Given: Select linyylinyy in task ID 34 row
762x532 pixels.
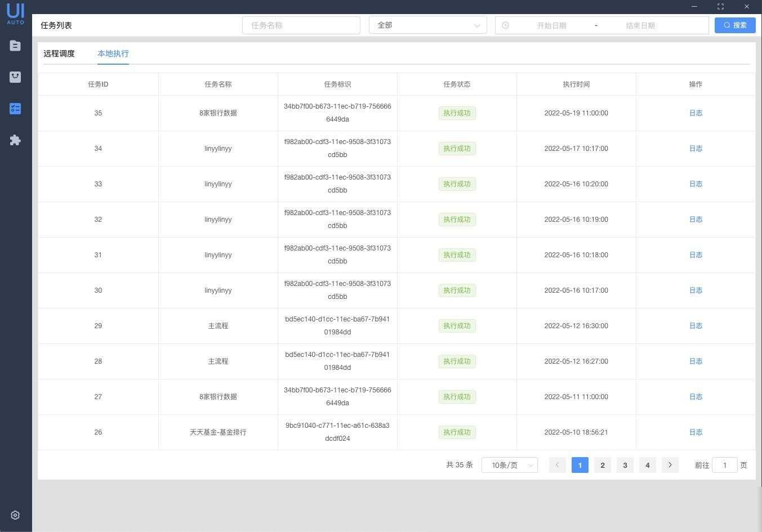Looking at the screenshot, I should click(x=218, y=149).
